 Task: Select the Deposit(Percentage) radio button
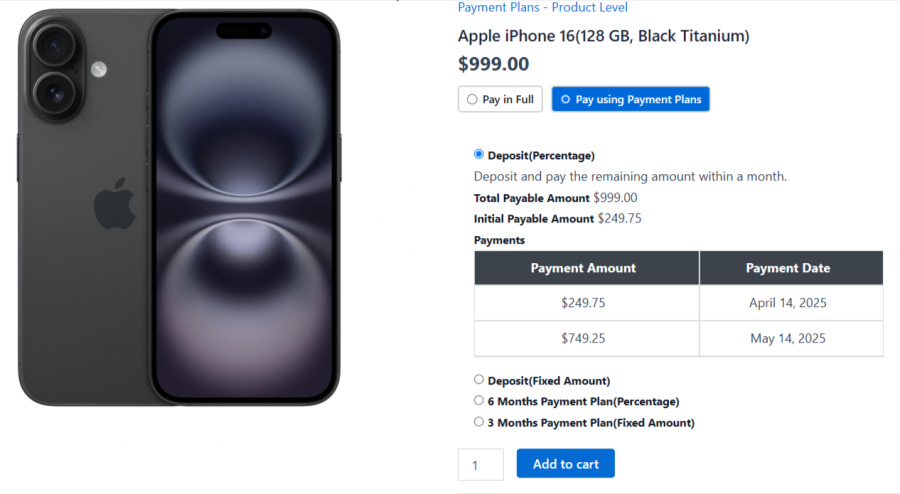[x=479, y=154]
